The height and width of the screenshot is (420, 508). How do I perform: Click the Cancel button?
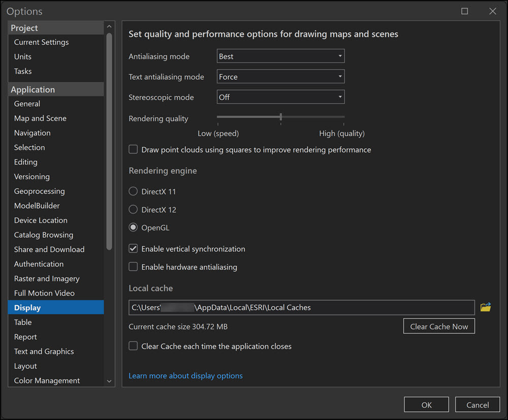[477, 405]
